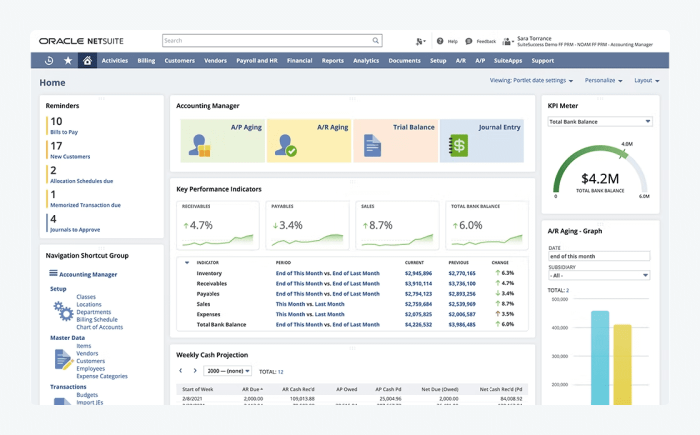The image size is (700, 435).
Task: Click the blue A/R Aging graph bar
Action: [x=600, y=358]
